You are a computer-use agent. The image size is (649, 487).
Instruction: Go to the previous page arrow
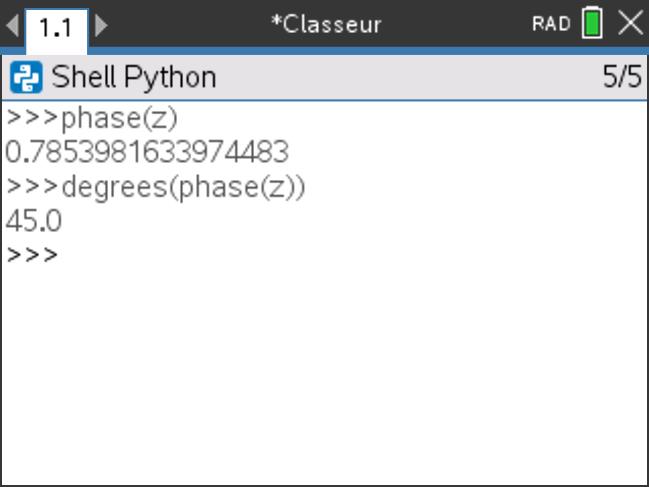coord(12,24)
